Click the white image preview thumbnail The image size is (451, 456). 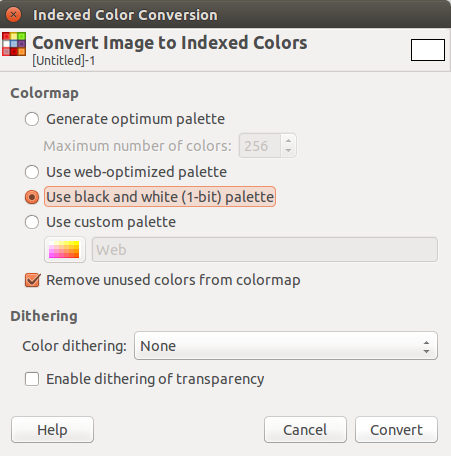pos(428,50)
